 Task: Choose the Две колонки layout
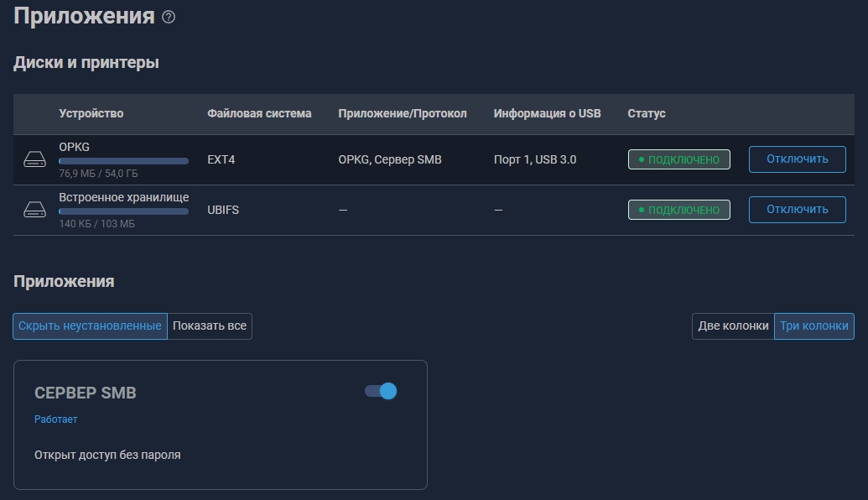tap(733, 326)
